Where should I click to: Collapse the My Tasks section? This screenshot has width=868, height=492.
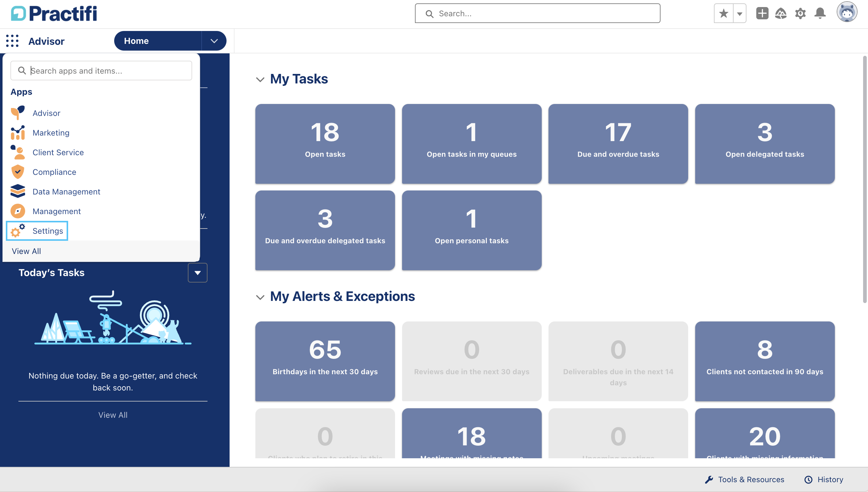260,79
